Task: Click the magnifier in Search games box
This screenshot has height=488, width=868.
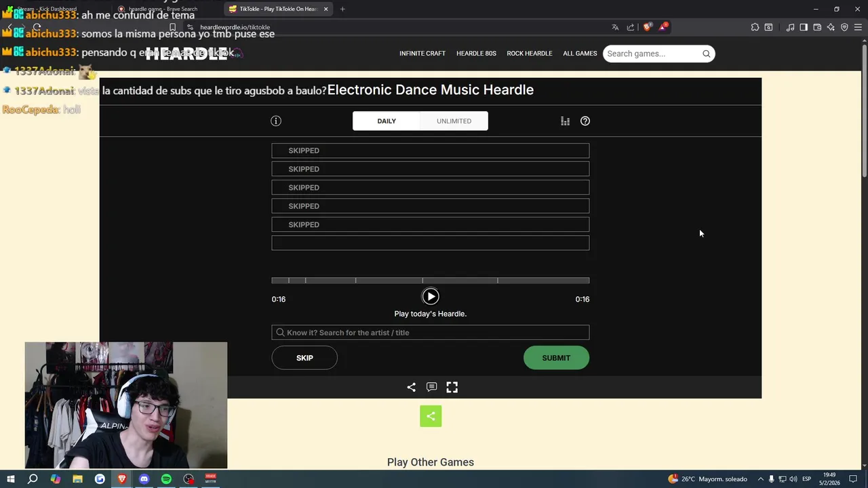Action: (x=706, y=54)
